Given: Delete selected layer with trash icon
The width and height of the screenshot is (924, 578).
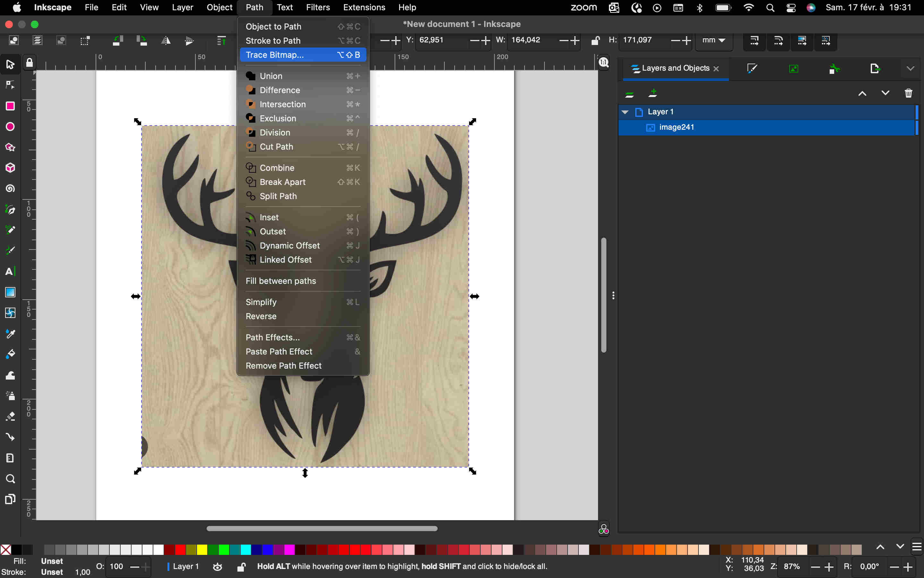Looking at the screenshot, I should pos(908,93).
